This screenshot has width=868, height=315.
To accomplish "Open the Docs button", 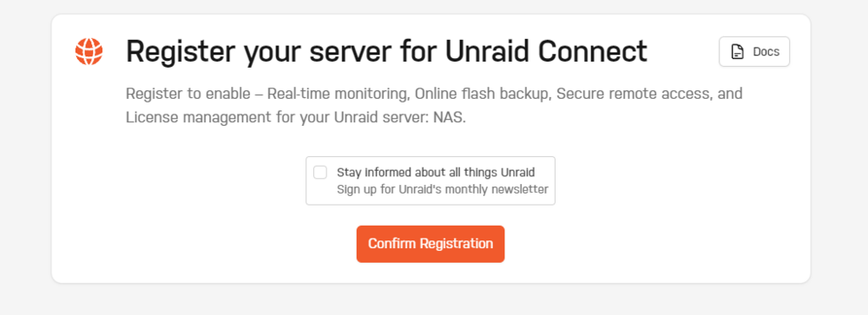I will 754,52.
